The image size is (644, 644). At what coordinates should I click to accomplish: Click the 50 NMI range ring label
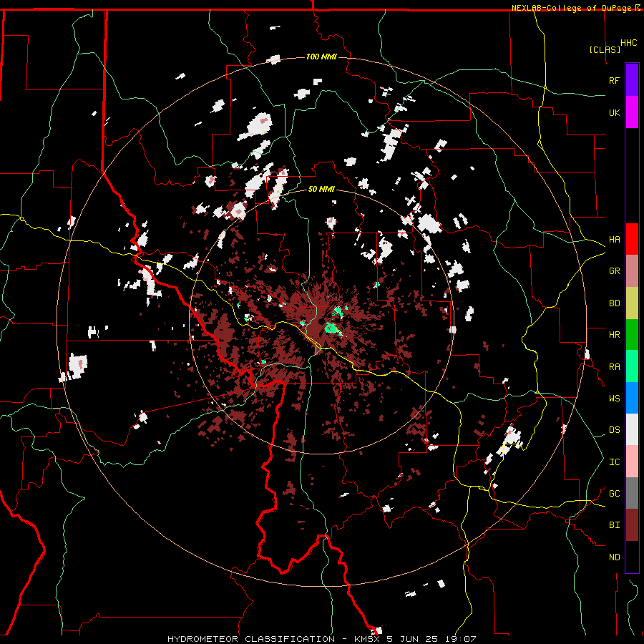pos(321,189)
